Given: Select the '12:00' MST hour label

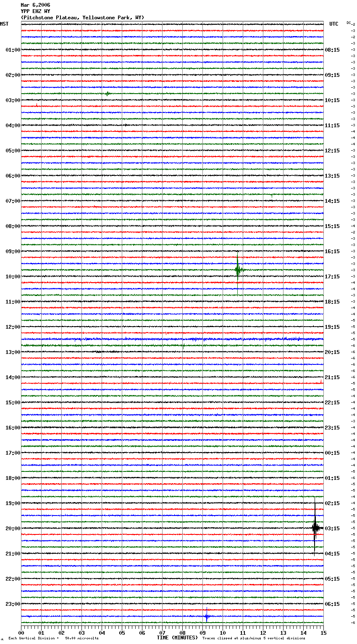Looking at the screenshot, I should click(13, 327).
